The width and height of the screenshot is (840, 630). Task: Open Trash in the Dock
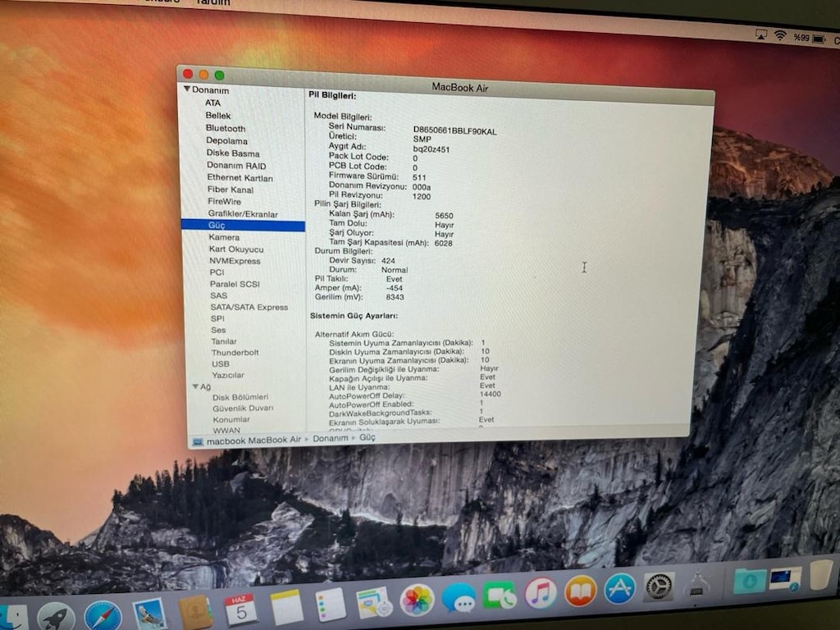coord(821,575)
